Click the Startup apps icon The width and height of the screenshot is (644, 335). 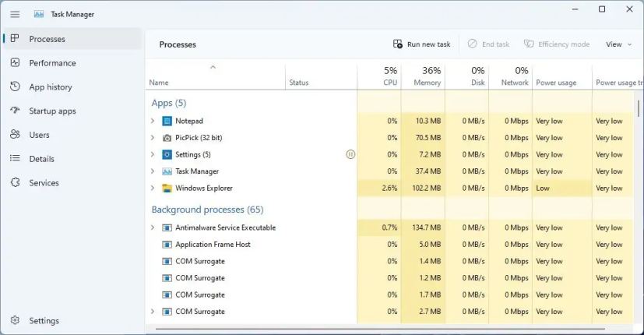(15, 111)
